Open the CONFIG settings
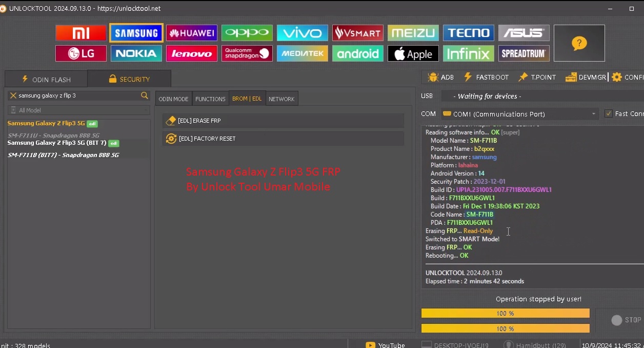The height and width of the screenshot is (348, 644). tap(628, 77)
